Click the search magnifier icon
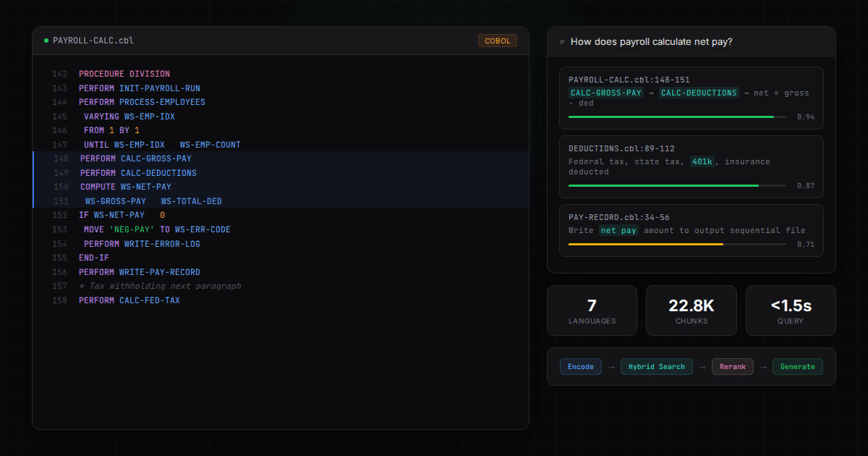 (562, 42)
